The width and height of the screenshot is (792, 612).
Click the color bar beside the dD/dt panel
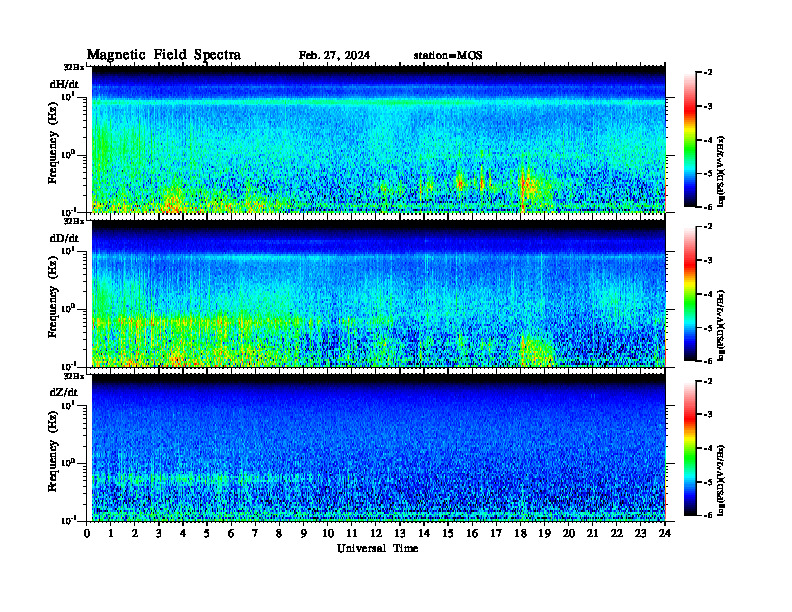(x=689, y=293)
